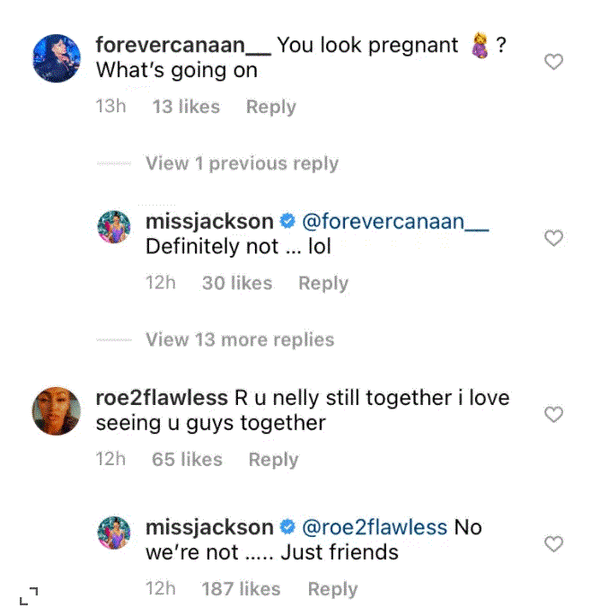Open the @roe2flawless mention link
The height and width of the screenshot is (616, 600).
[374, 527]
